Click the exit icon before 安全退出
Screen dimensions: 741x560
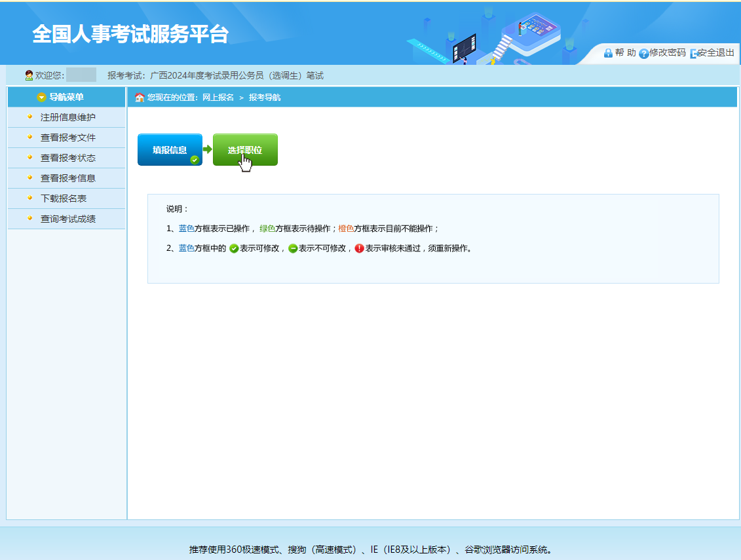pyautogui.click(x=694, y=54)
